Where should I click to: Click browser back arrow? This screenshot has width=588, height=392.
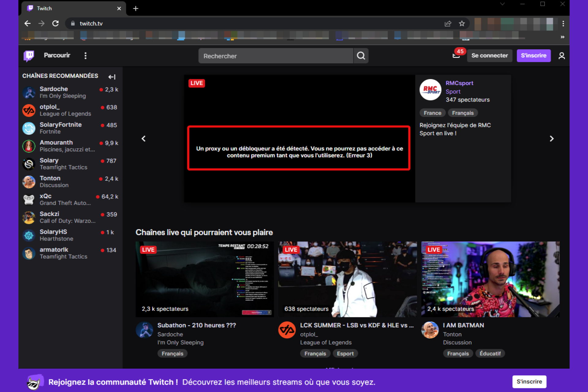click(28, 24)
